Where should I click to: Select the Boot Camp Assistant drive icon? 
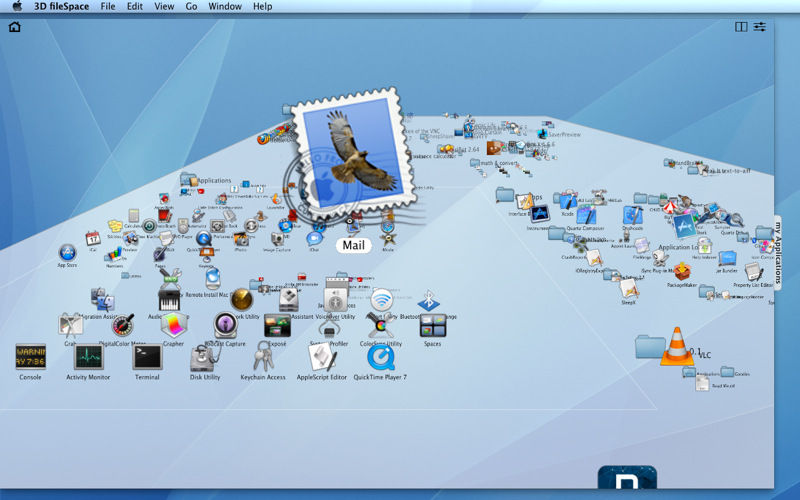[289, 299]
